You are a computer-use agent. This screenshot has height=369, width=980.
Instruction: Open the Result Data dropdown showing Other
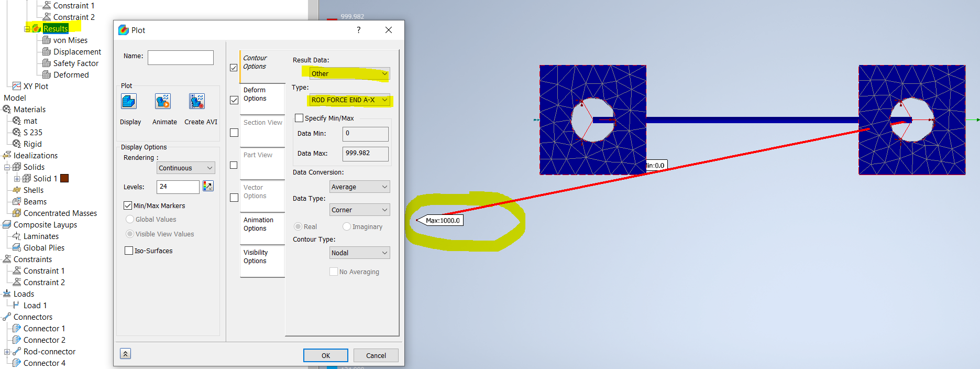pos(349,73)
